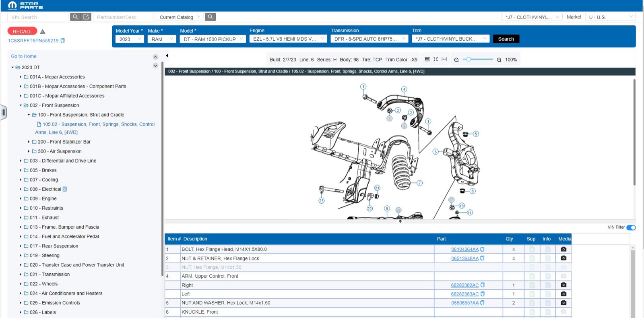Click the RECALL button
644x318 pixels.
tap(22, 31)
